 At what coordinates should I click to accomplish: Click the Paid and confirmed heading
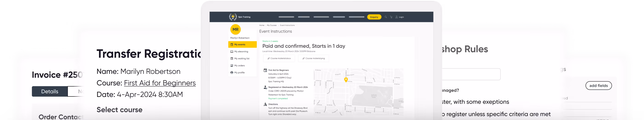304,46
